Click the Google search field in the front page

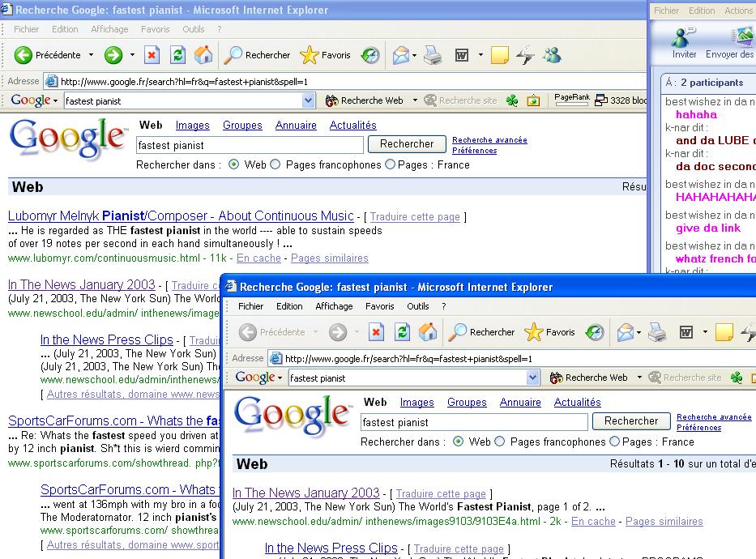click(x=474, y=423)
